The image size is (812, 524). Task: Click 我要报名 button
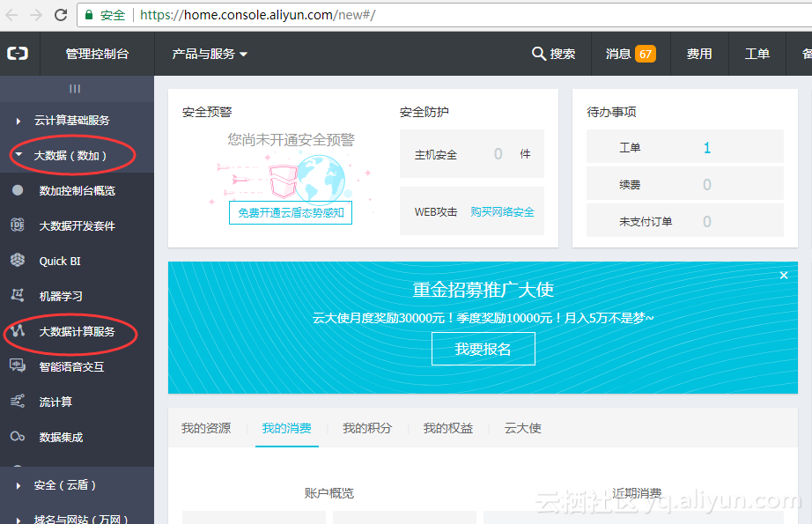(x=484, y=349)
